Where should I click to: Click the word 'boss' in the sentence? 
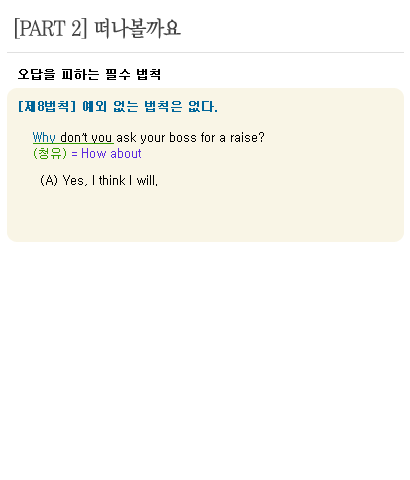tap(183, 138)
